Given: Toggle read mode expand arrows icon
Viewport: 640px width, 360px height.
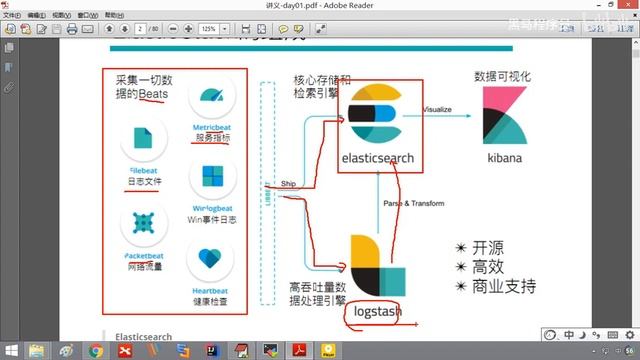Looking at the screenshot, I should click(x=321, y=29).
